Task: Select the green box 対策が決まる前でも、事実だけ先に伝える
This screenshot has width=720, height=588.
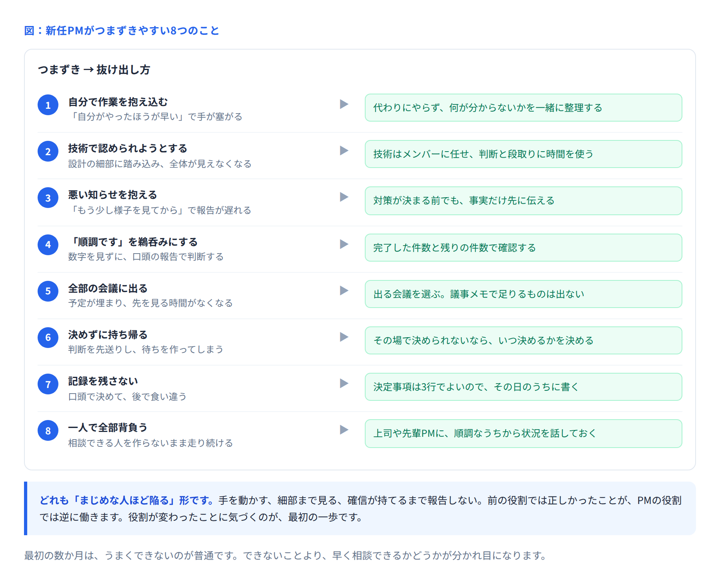Action: 523,200
